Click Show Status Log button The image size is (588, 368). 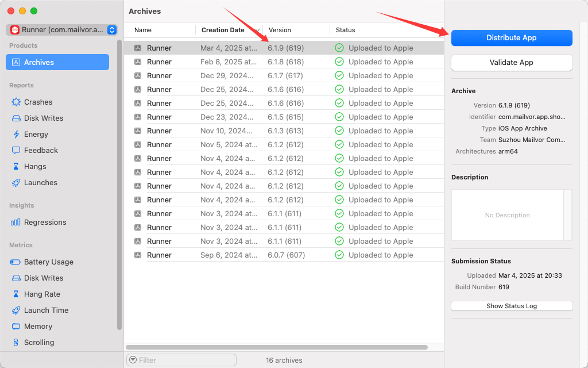point(511,306)
